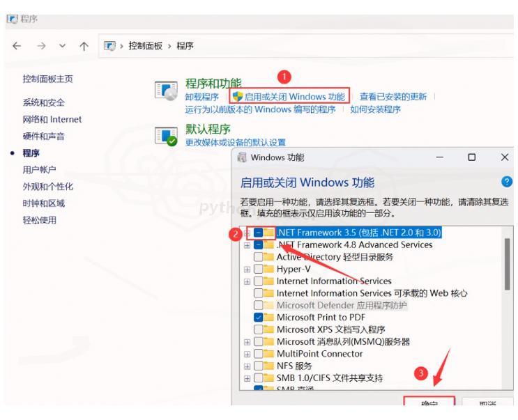518x420 pixels.
Task: Open 硬件和声音 category in sidebar
Action: [44, 137]
